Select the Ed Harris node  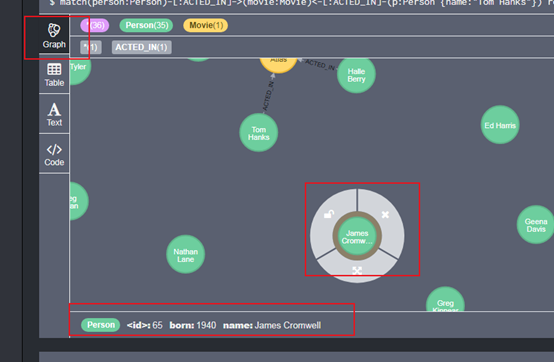click(500, 125)
